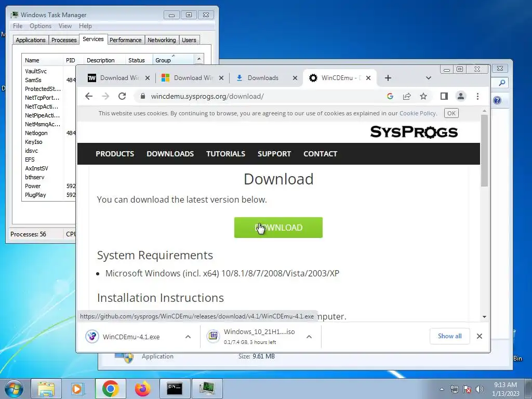This screenshot has width=532, height=399.
Task: Expand options for the Windows 10 iso download
Action: point(309,337)
